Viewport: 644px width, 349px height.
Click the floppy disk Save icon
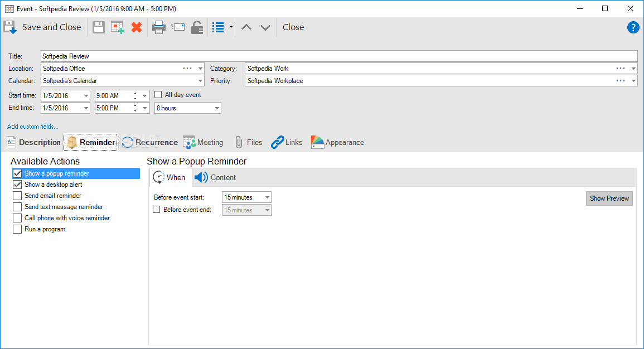pyautogui.click(x=99, y=27)
